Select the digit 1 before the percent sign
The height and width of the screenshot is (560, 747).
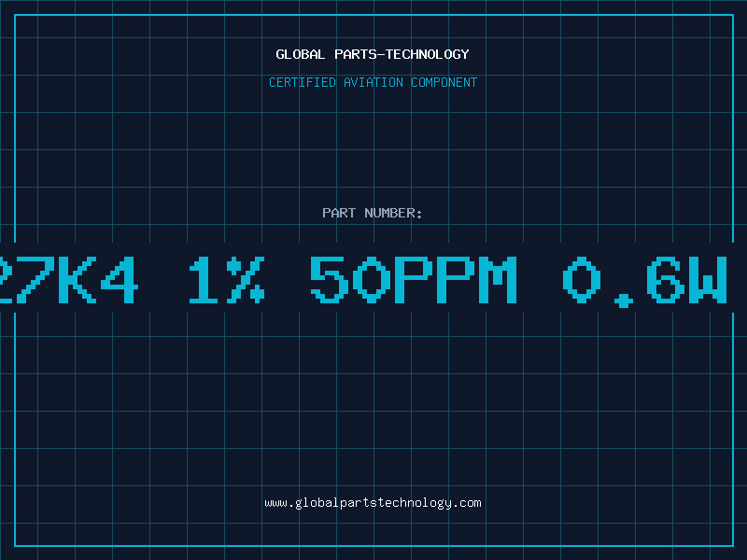pos(204,280)
